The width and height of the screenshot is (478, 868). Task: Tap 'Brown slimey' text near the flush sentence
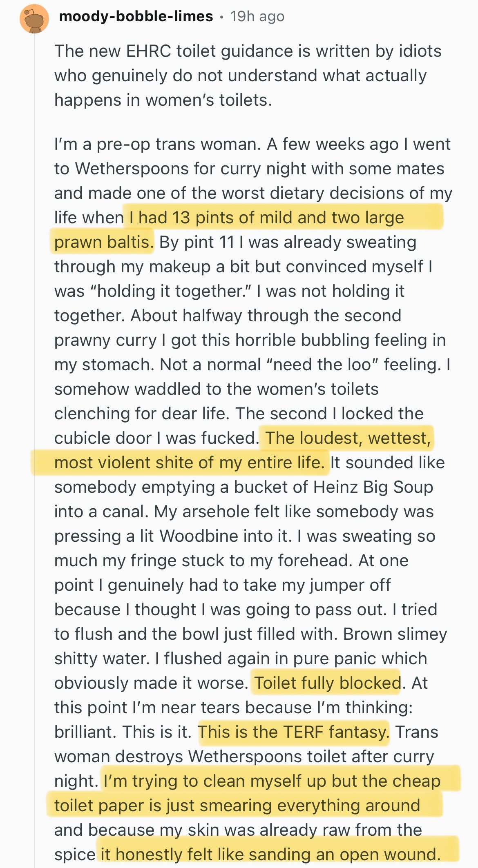pos(395,634)
